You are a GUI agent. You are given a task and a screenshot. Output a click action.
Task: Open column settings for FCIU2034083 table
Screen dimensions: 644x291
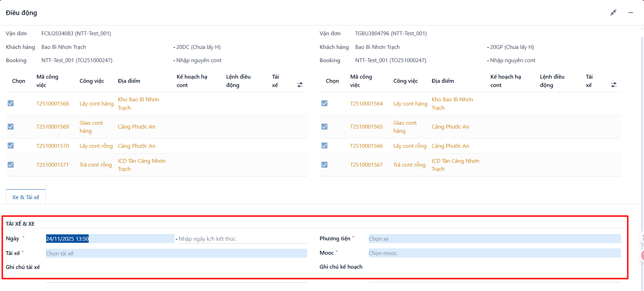pos(300,85)
